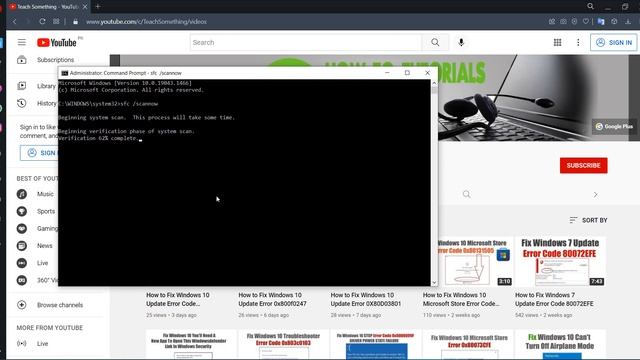Open a new browser tab
640x360 pixels.
pos(98,7)
